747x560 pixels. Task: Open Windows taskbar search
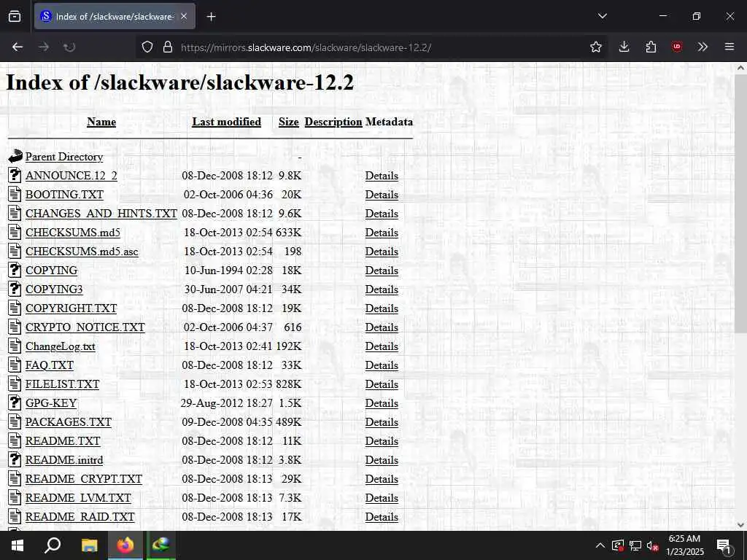click(x=53, y=545)
